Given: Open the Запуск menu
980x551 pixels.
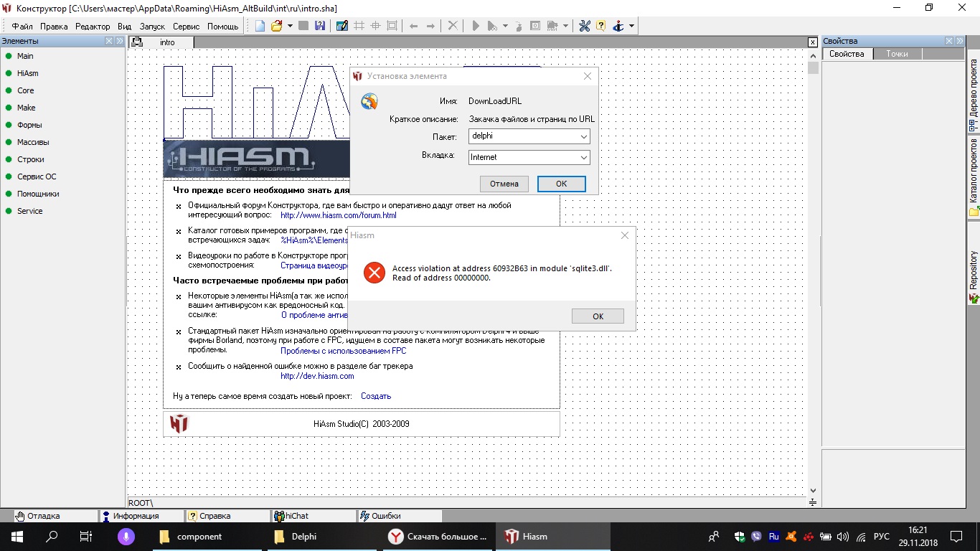Looking at the screenshot, I should pos(152,27).
